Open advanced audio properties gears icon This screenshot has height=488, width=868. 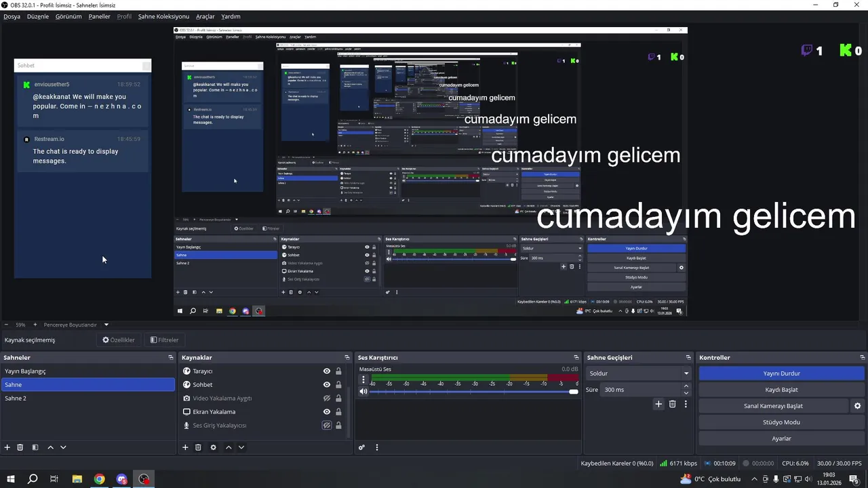362,447
